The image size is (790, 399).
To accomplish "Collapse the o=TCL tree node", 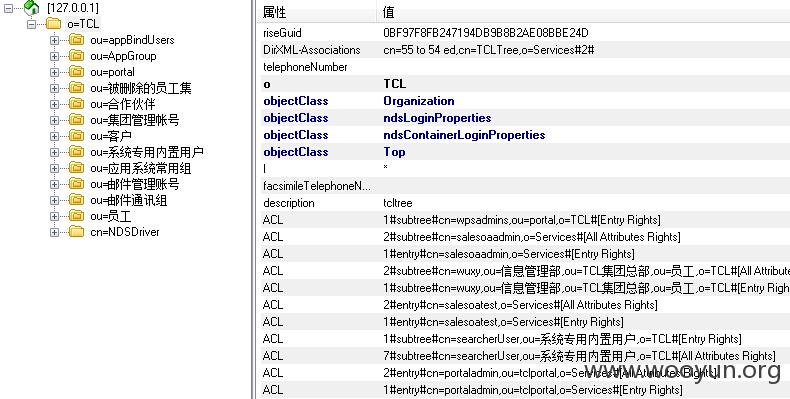I will 32,24.
